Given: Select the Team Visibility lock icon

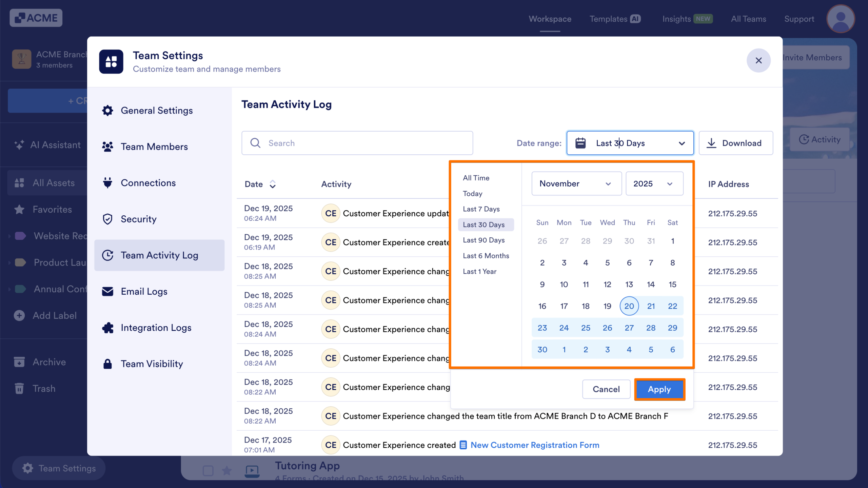Looking at the screenshot, I should [x=107, y=364].
